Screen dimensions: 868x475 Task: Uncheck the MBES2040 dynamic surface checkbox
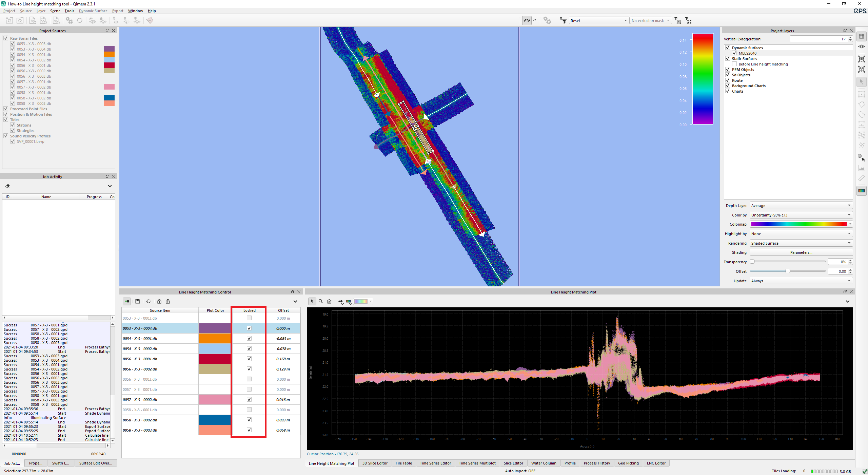tap(734, 53)
